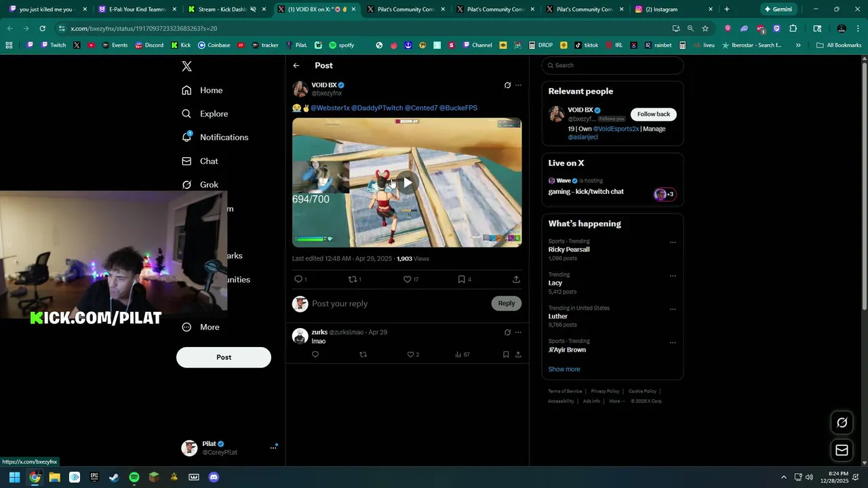Open Discord from the taskbar
Screen dimensions: 868x488
214,477
